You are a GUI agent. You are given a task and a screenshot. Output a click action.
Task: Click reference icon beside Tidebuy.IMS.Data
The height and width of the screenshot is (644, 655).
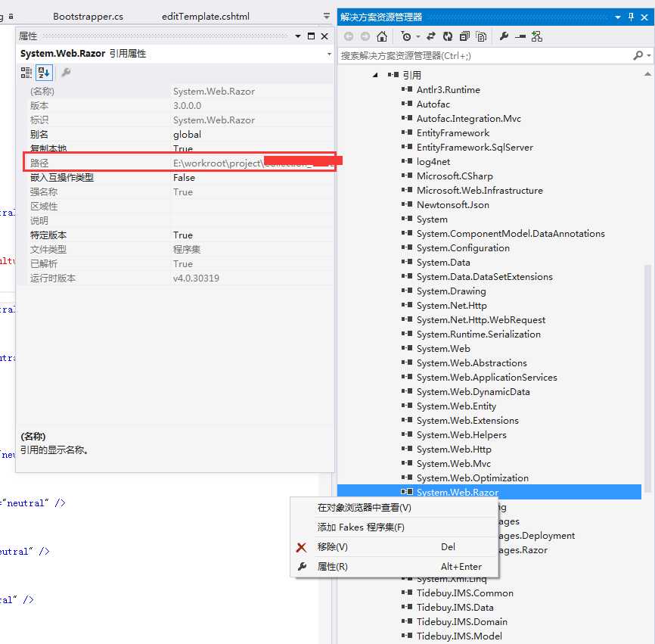click(x=407, y=607)
